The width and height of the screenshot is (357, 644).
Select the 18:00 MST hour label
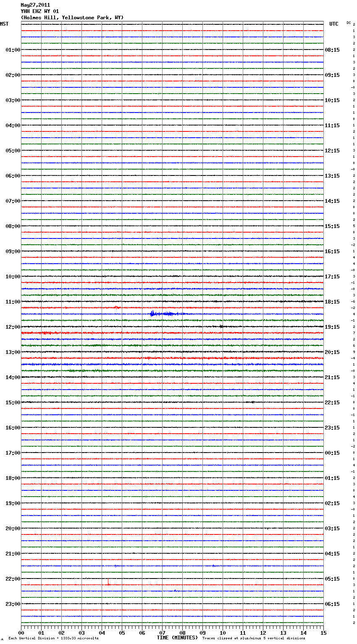(x=13, y=478)
